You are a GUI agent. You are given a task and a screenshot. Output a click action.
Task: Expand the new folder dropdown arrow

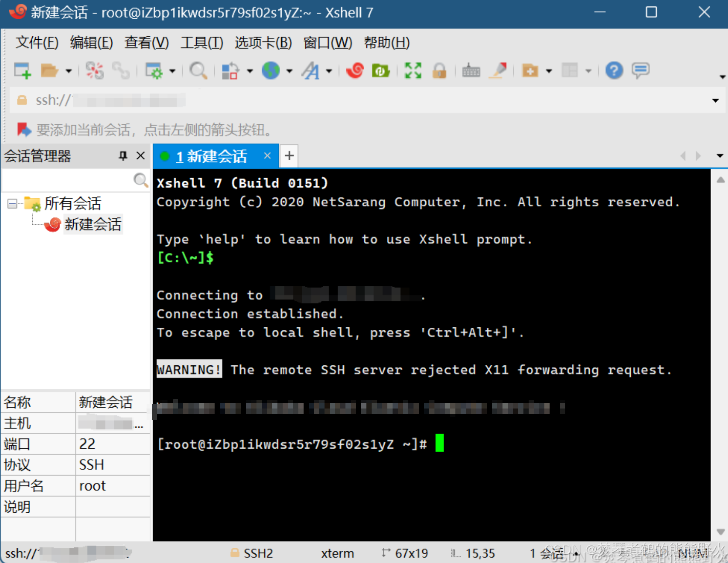click(x=549, y=71)
